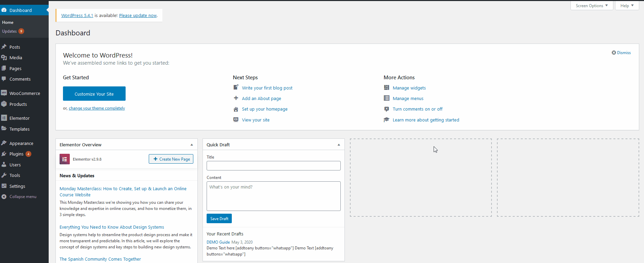The width and height of the screenshot is (644, 263).
Task: Click the Plugins update badge showing 4
Action: click(x=29, y=154)
